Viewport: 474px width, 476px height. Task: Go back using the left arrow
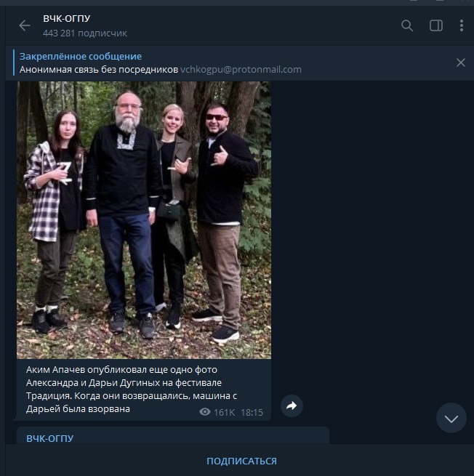point(25,25)
